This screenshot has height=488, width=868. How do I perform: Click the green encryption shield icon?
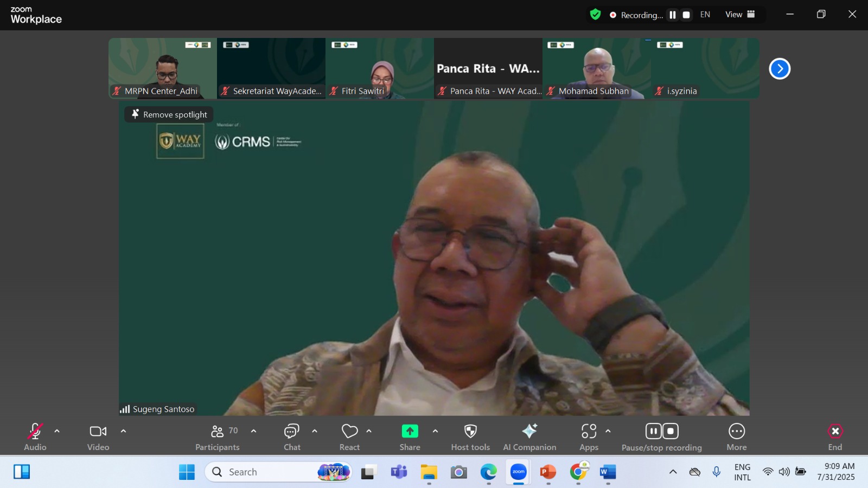tap(595, 15)
